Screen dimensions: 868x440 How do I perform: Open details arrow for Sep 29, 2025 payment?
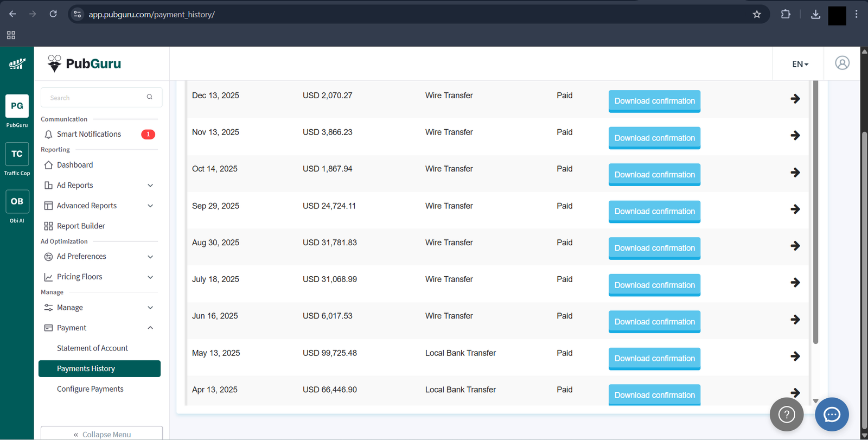tap(795, 209)
